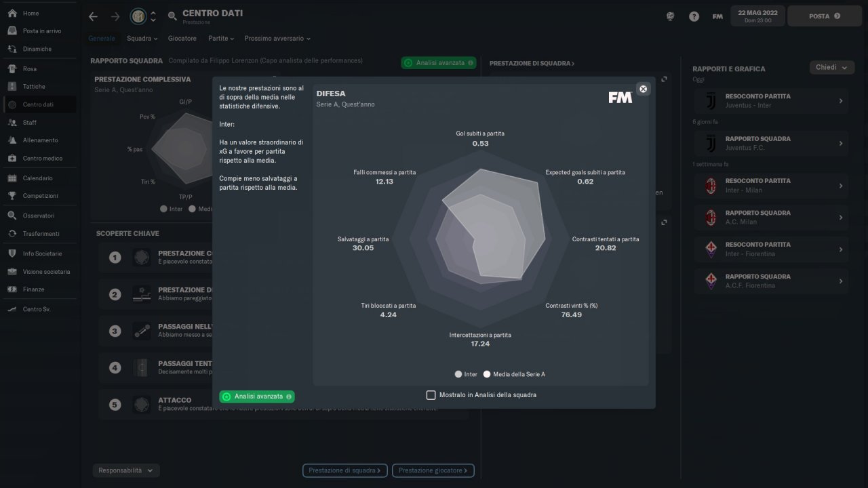Close the Difesa dialog
The image size is (868, 488).
pos(643,89)
